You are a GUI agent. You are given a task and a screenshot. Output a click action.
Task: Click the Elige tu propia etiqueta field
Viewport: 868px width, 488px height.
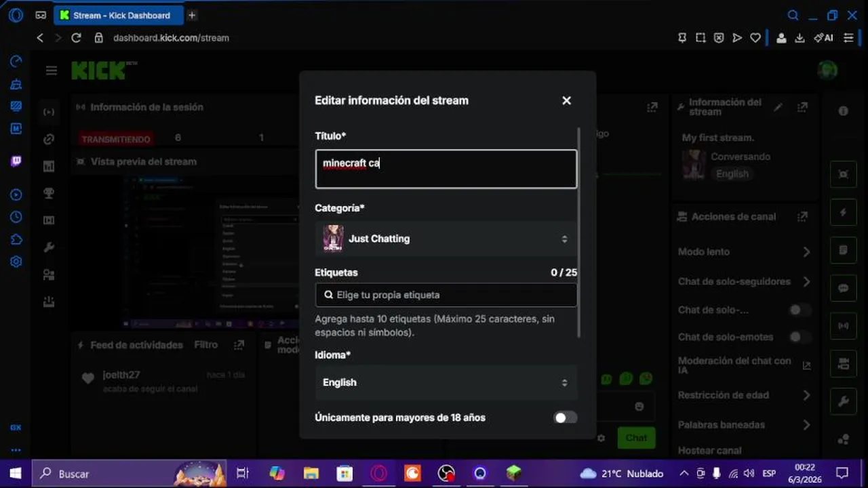coord(446,295)
